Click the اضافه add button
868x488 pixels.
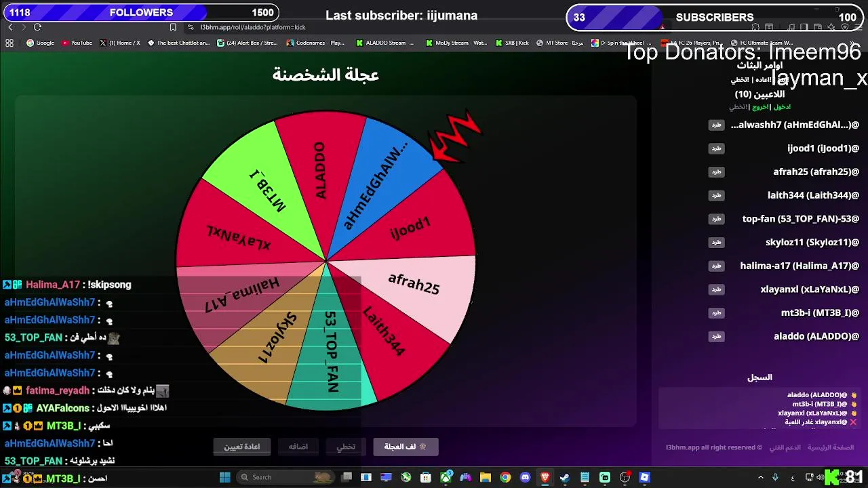click(x=298, y=447)
